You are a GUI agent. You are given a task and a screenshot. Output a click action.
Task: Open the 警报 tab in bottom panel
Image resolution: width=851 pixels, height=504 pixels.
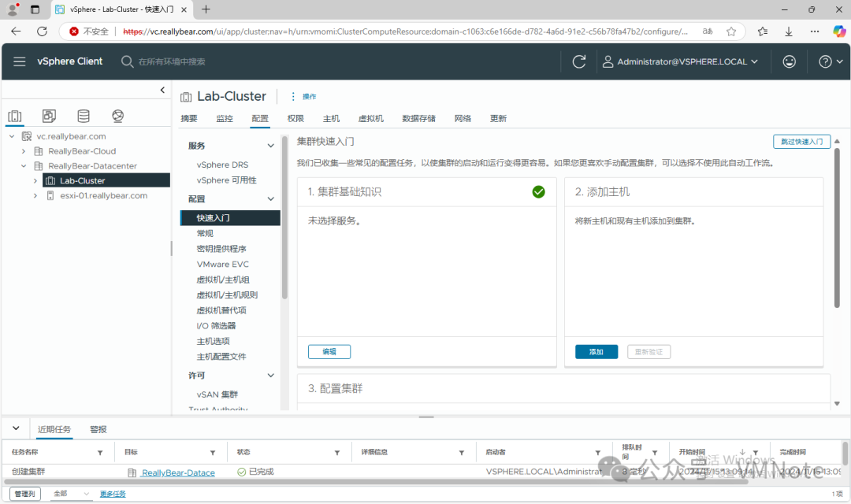pyautogui.click(x=98, y=429)
